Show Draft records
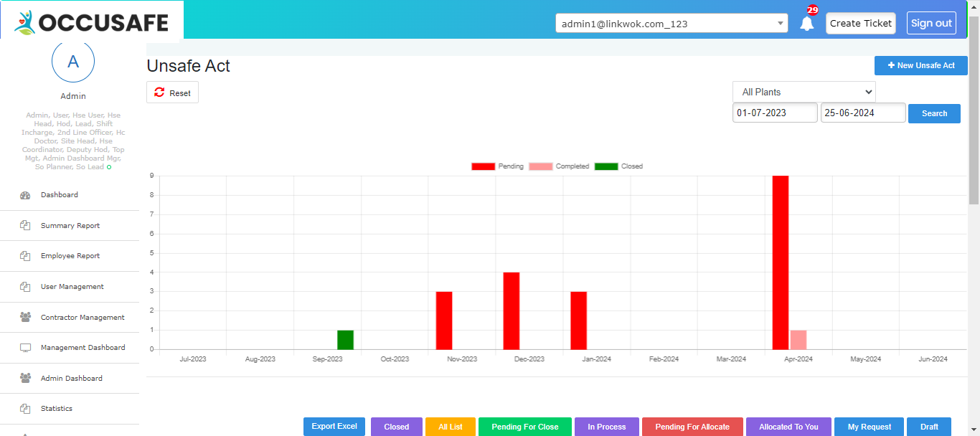 (929, 427)
